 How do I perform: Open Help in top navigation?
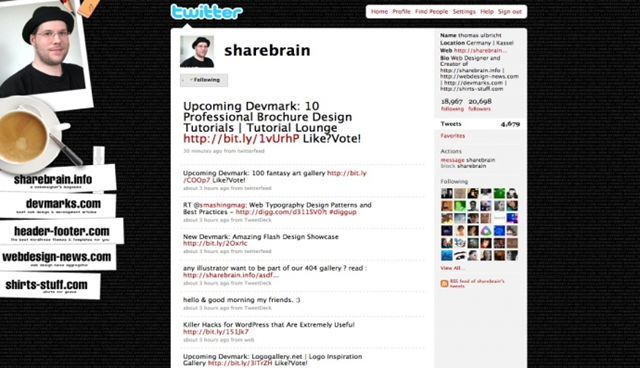[487, 12]
